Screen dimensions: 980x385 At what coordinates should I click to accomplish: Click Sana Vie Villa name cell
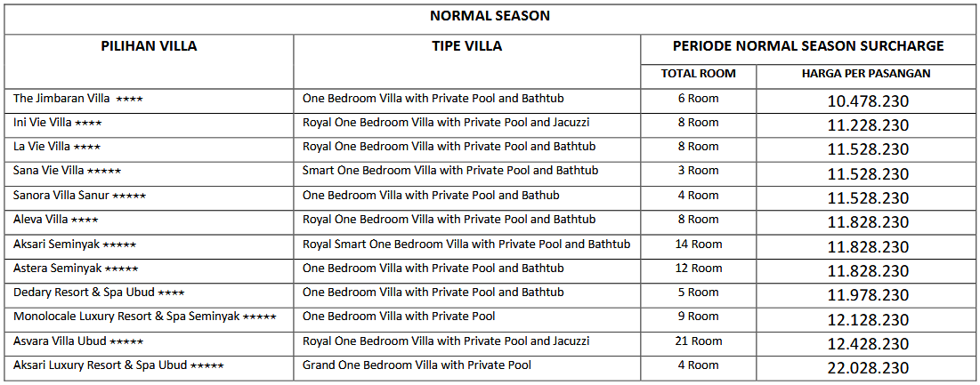click(67, 171)
